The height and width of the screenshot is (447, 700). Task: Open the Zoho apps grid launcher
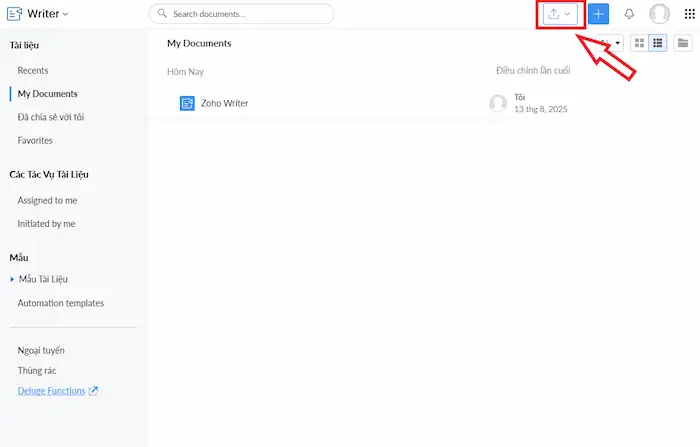click(690, 14)
